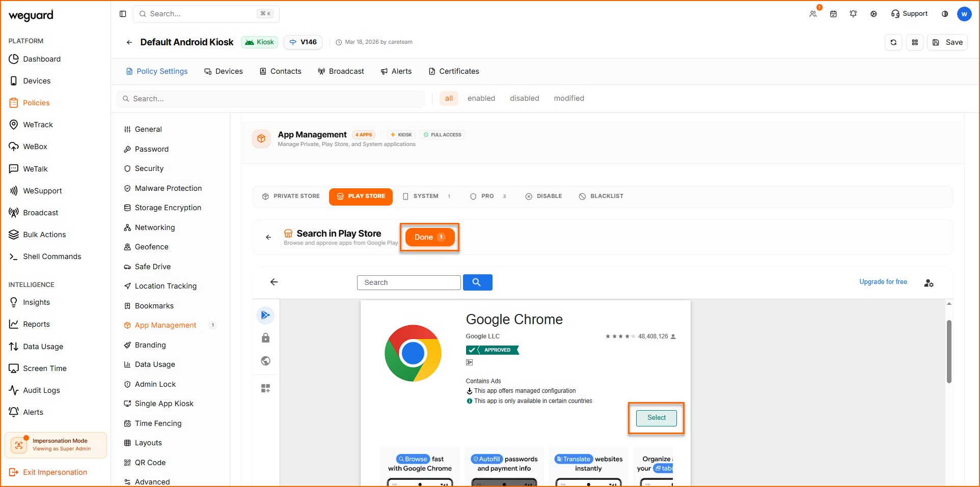
Task: Open the notifications bell icon
Action: 853,14
